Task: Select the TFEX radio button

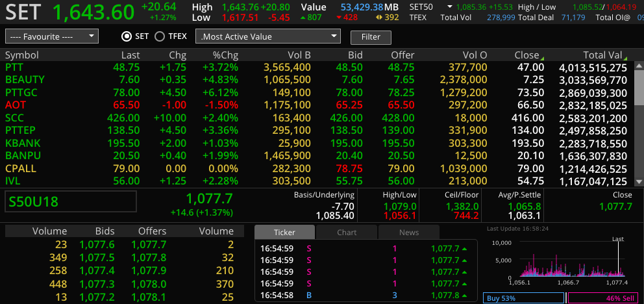Action: click(x=159, y=36)
